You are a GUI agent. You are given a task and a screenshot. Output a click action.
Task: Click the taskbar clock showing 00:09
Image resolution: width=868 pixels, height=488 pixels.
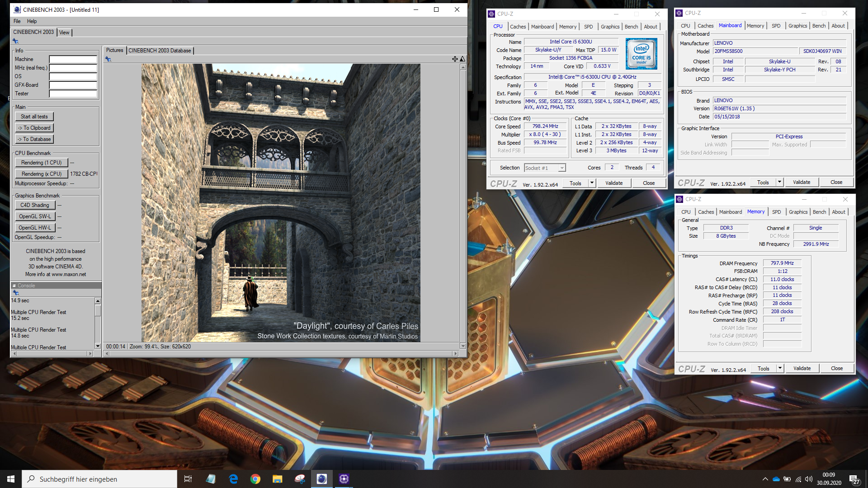[x=829, y=479]
